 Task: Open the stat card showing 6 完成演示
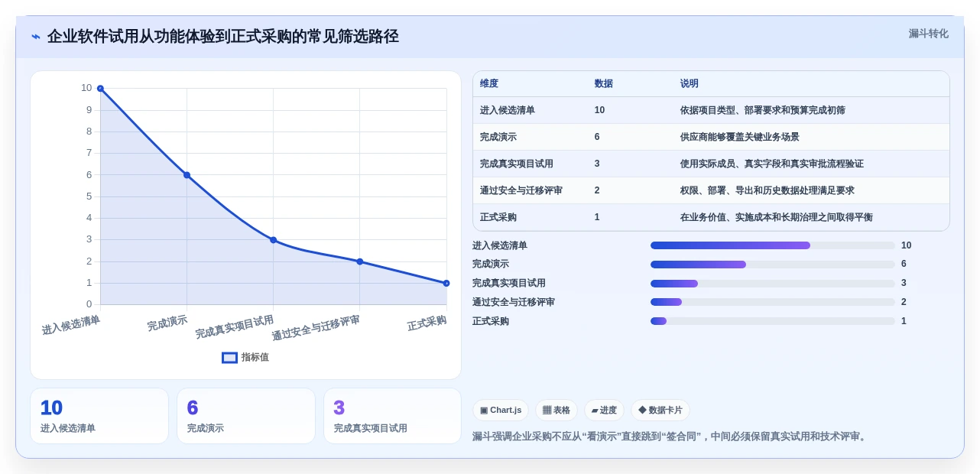[x=246, y=416]
